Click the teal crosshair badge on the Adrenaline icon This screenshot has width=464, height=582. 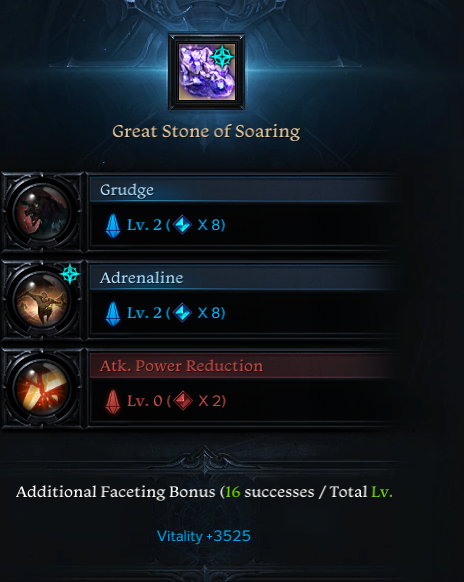70,274
